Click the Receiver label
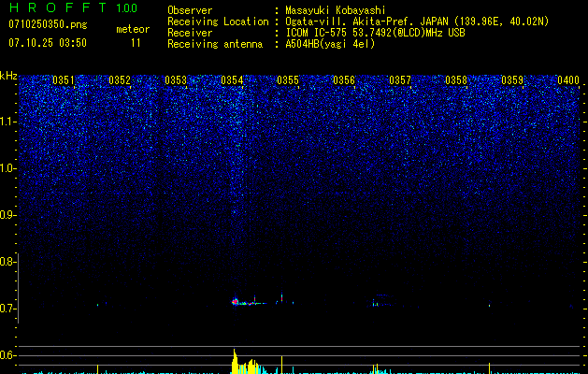The height and width of the screenshot is (374, 588). click(190, 33)
